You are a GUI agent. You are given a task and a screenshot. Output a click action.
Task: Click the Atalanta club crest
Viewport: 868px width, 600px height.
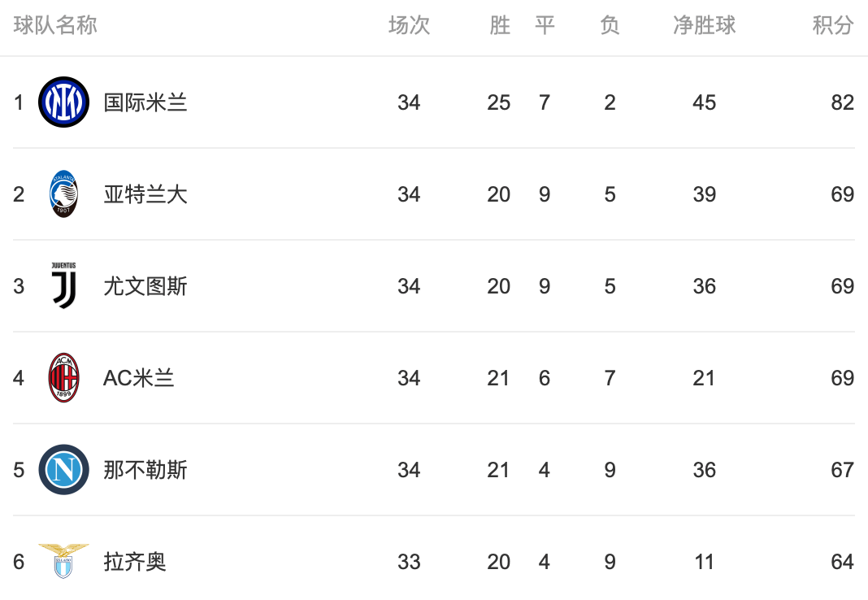pos(63,193)
